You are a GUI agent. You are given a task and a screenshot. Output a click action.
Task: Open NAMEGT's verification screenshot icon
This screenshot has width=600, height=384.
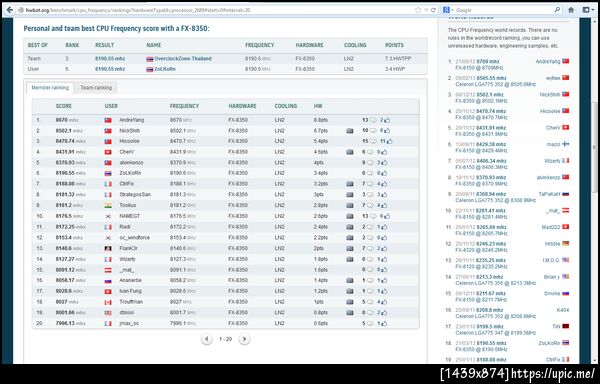(x=350, y=216)
